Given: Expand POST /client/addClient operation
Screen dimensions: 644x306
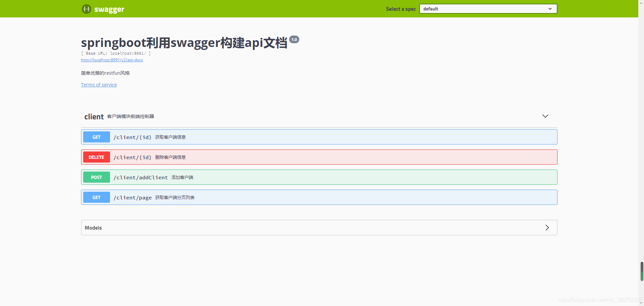Looking at the screenshot, I should coord(319,177).
